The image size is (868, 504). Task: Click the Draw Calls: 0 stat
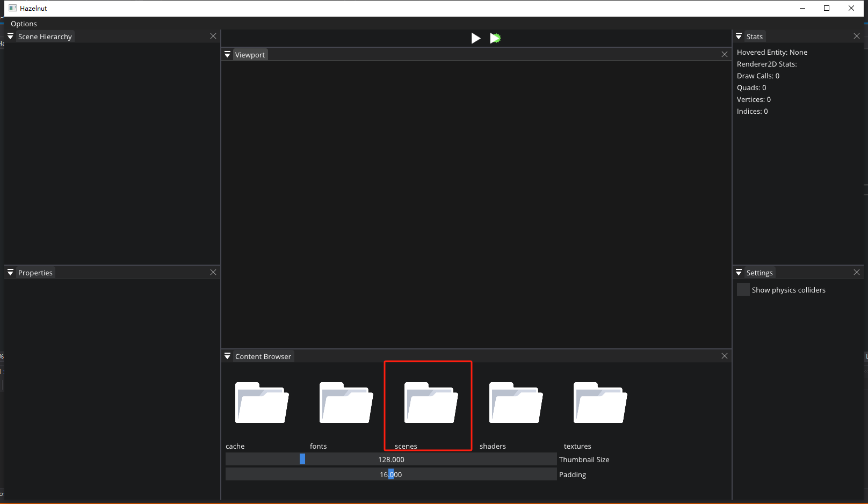point(758,76)
